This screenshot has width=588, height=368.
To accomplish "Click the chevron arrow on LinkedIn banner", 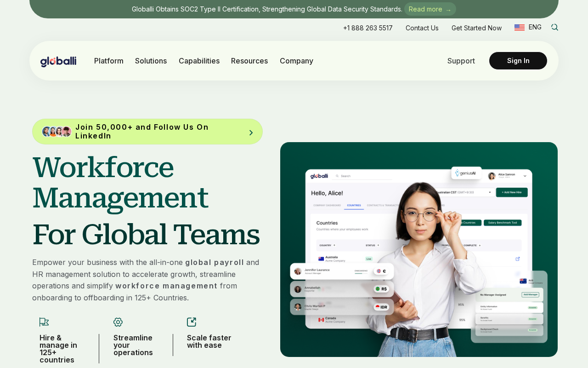I will point(251,132).
